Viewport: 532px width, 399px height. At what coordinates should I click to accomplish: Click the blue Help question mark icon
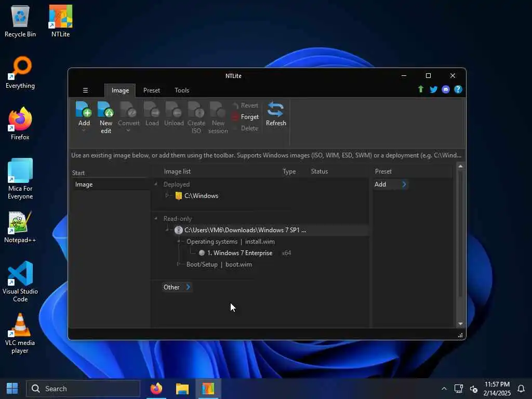click(x=458, y=89)
